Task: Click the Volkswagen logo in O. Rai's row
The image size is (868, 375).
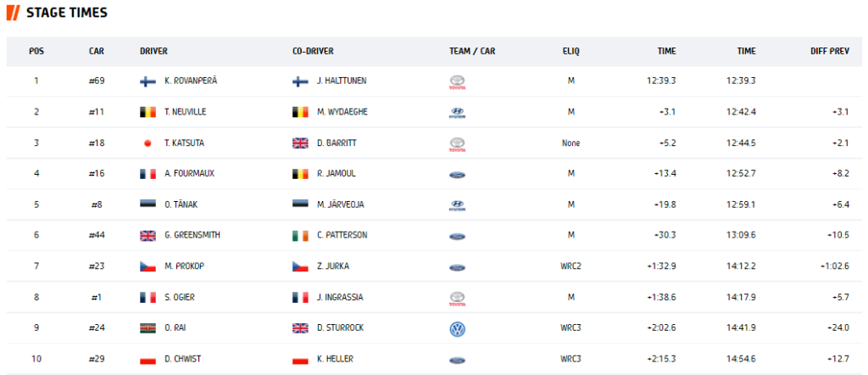Action: click(x=457, y=329)
